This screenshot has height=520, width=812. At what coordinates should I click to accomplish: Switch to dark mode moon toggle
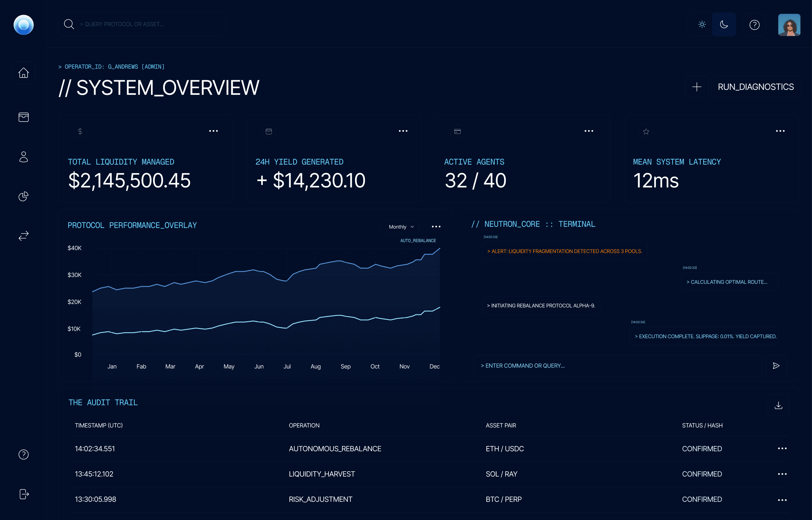coord(724,24)
